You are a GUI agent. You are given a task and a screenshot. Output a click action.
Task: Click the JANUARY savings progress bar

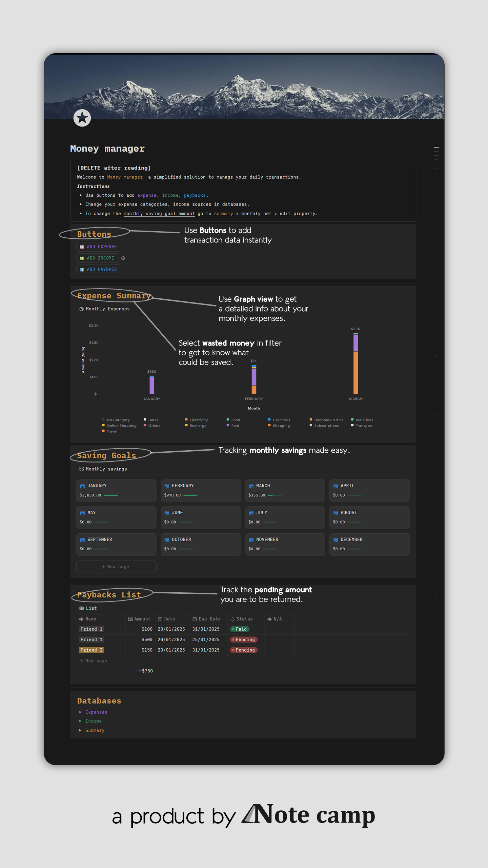110,495
